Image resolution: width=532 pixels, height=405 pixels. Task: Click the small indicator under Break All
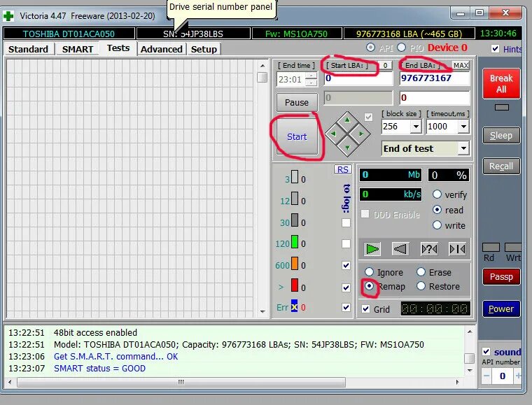click(501, 108)
